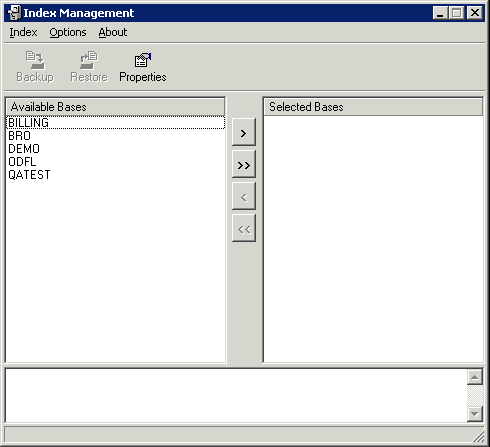
Task: Open Properties from the toolbar
Action: tap(143, 66)
